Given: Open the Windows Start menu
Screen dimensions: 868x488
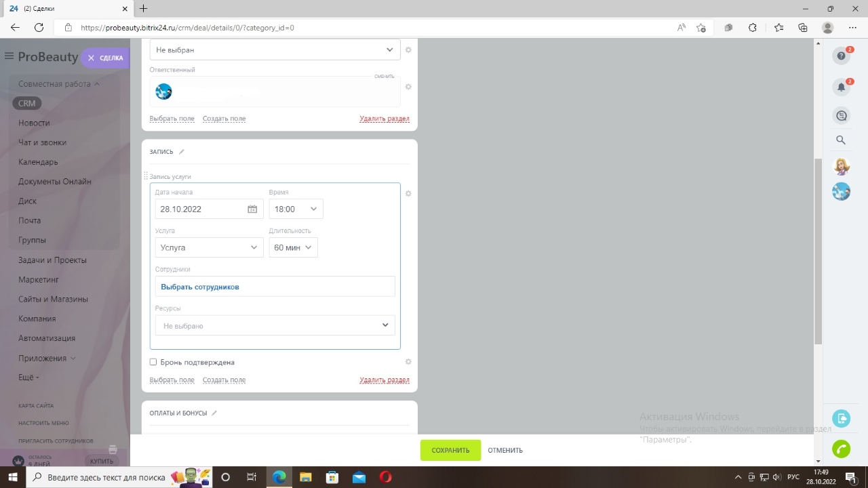Looking at the screenshot, I should (13, 477).
